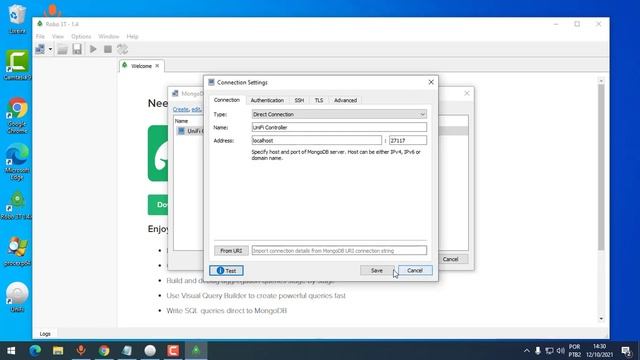Click the green Download button on Welcome page
640x360 pixels.
pyautogui.click(x=158, y=204)
